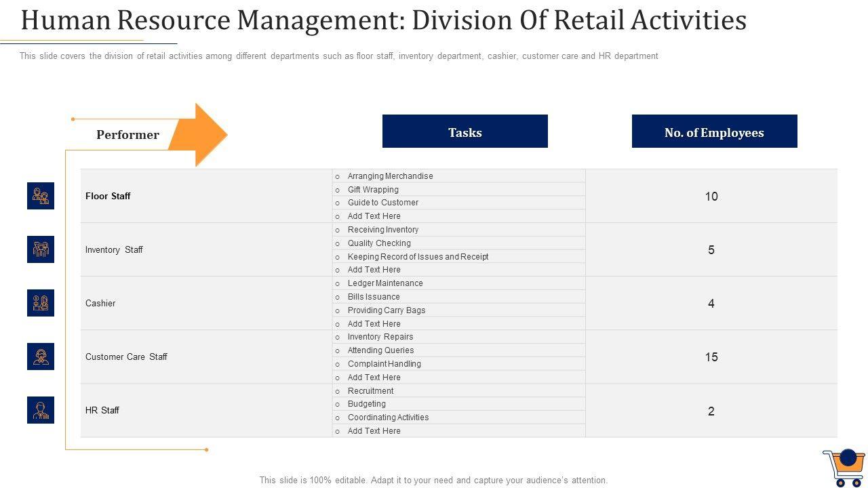
Task: Click the Cashier icon
Action: 41,303
